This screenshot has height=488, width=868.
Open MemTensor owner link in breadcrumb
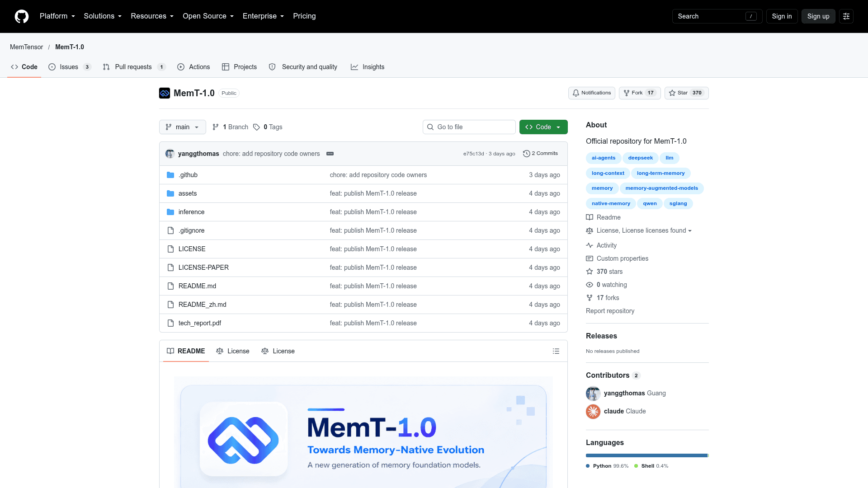click(x=27, y=47)
